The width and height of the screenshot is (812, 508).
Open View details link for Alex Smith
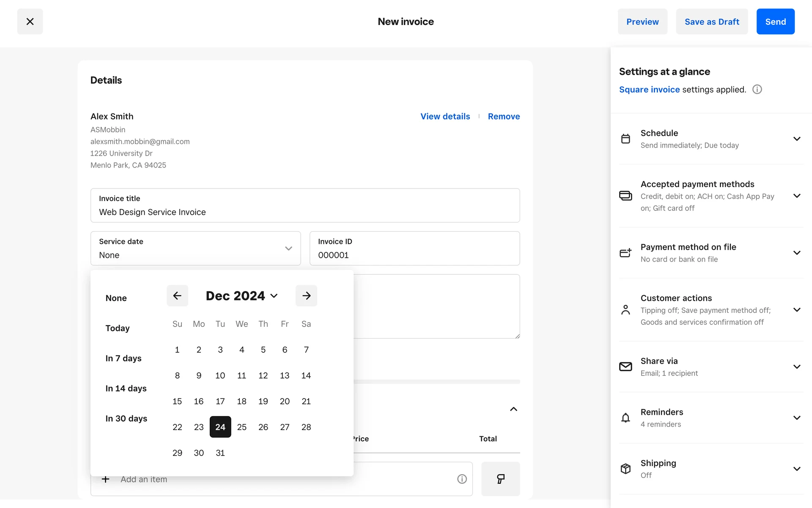(x=445, y=116)
